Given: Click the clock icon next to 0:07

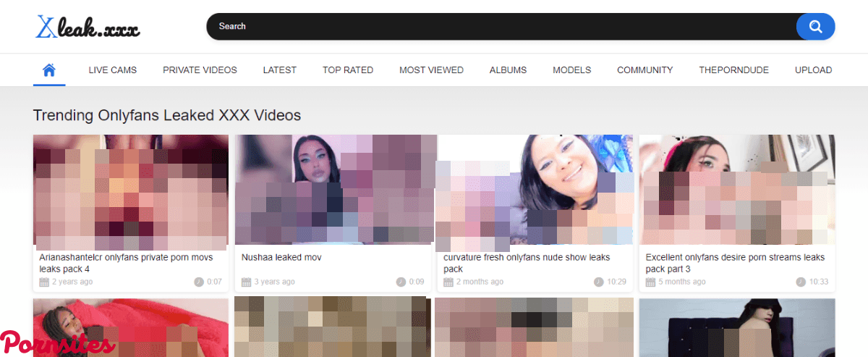Looking at the screenshot, I should pyautogui.click(x=198, y=282).
